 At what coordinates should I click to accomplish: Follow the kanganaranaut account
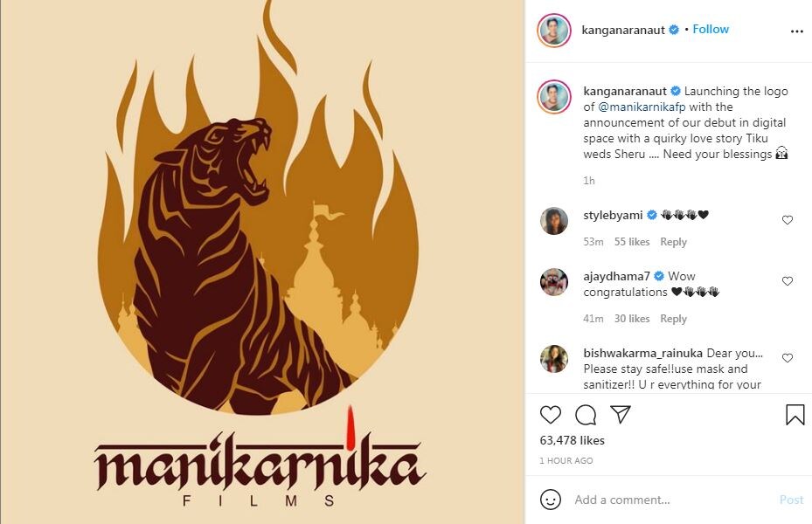(711, 29)
